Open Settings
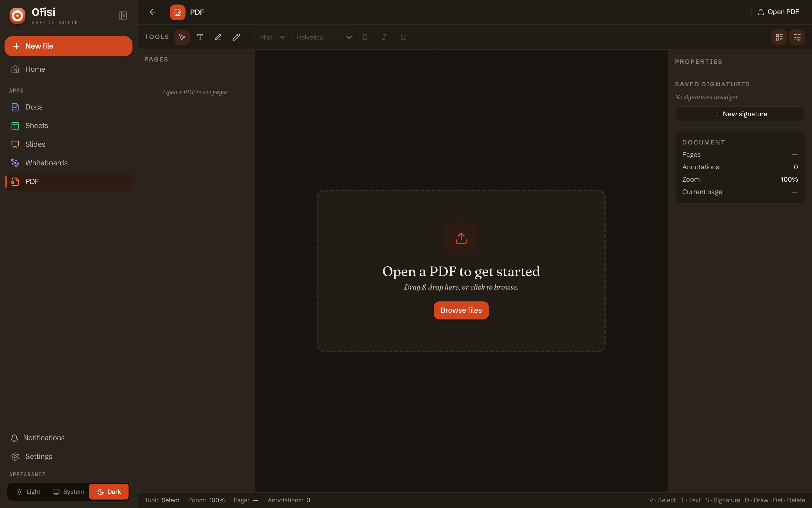This screenshot has height=508, width=812. coord(69,457)
